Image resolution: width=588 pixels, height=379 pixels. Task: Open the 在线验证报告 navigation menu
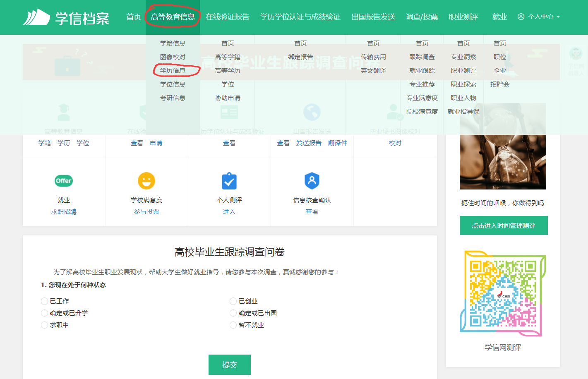tap(228, 17)
